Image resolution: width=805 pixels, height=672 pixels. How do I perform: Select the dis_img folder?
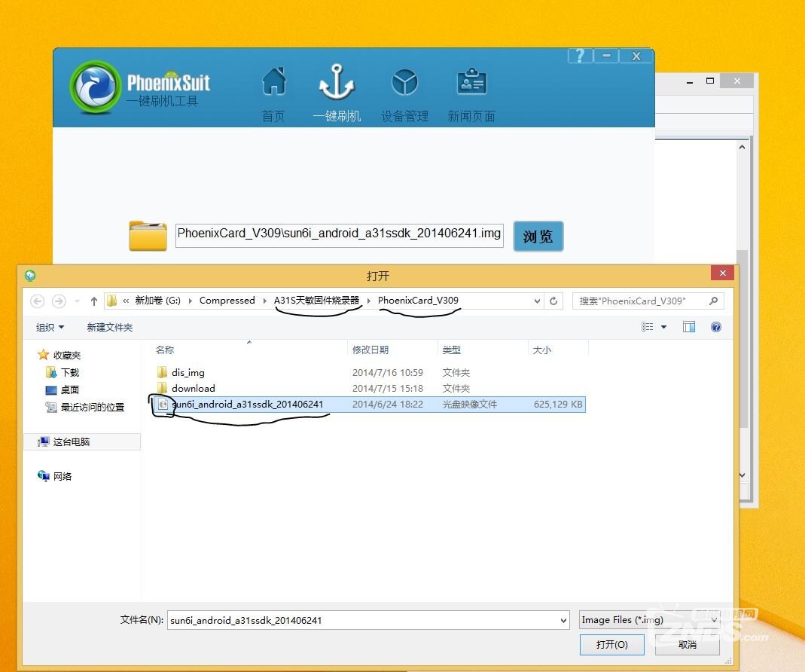point(188,372)
